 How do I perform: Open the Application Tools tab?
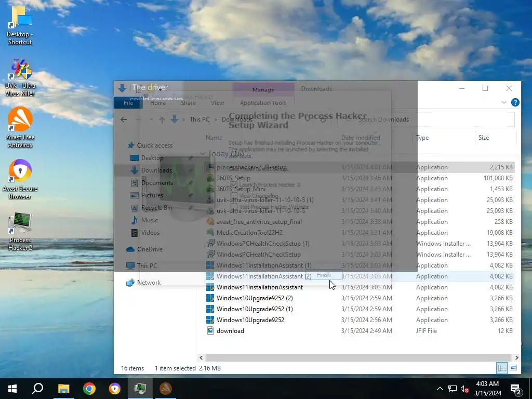click(x=263, y=103)
